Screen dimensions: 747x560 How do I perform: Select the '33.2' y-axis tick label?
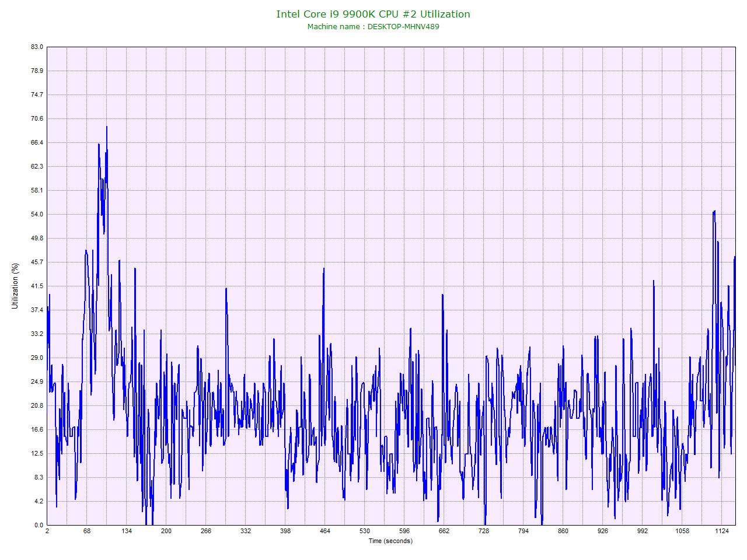(x=37, y=334)
